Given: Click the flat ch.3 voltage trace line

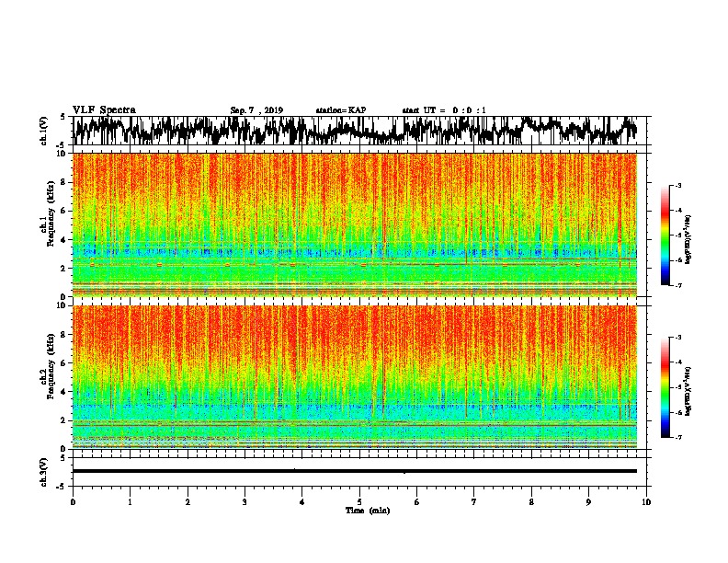Looking at the screenshot, I should pyautogui.click(x=355, y=471).
